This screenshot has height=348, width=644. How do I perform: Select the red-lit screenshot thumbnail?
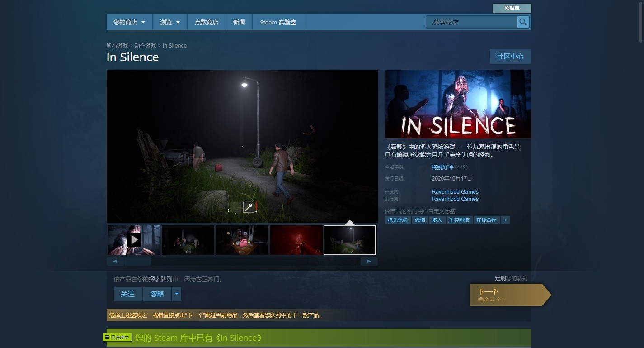pos(296,240)
